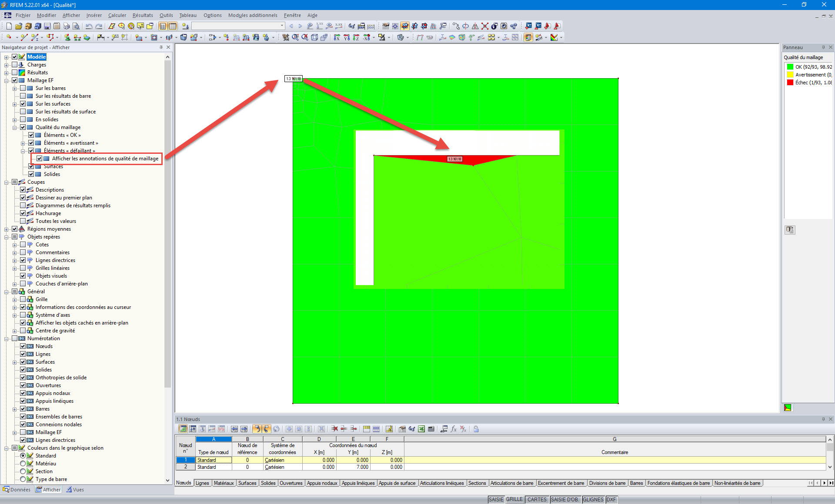Click the Print preview icon
This screenshot has height=504, width=835.
click(76, 26)
